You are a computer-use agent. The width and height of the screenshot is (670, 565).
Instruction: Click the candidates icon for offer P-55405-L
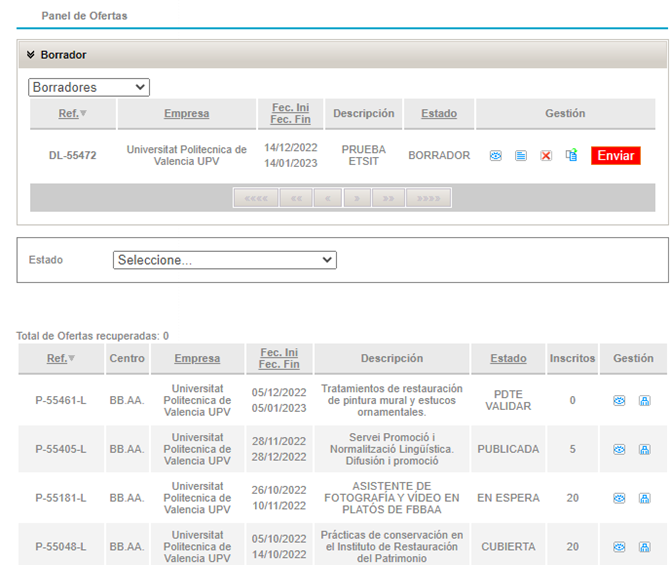click(x=644, y=449)
